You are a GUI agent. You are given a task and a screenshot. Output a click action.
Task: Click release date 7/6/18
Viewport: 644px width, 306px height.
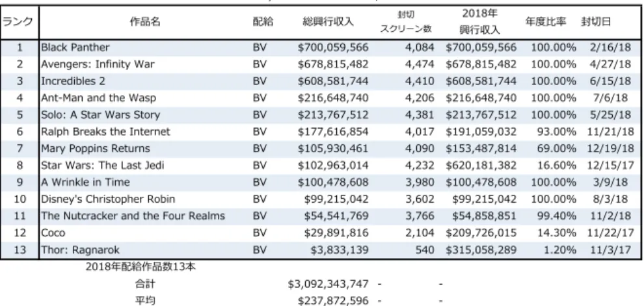click(x=610, y=98)
